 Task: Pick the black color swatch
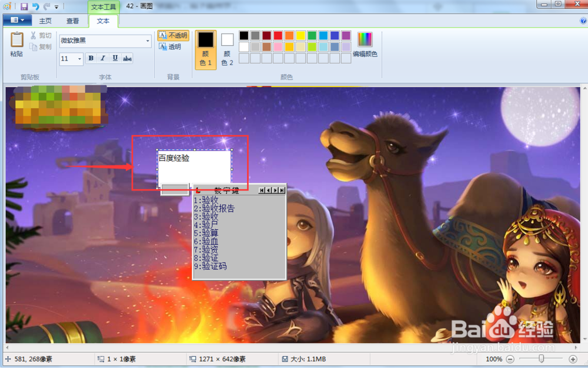click(x=244, y=36)
